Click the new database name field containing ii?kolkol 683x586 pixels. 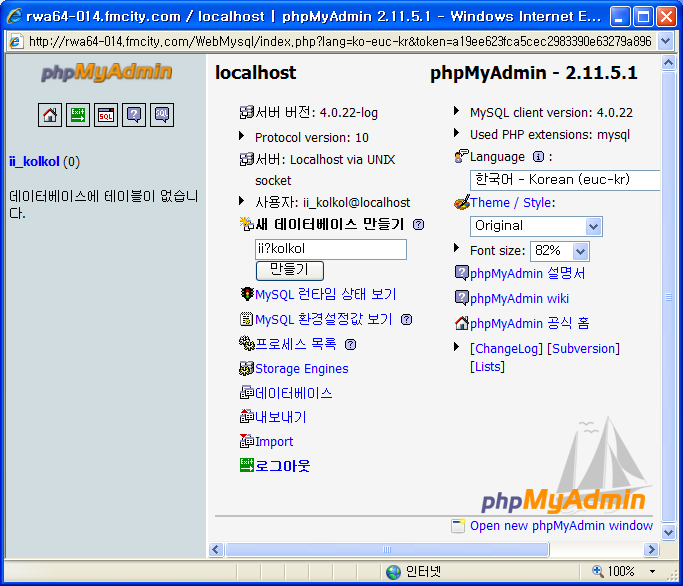(331, 249)
